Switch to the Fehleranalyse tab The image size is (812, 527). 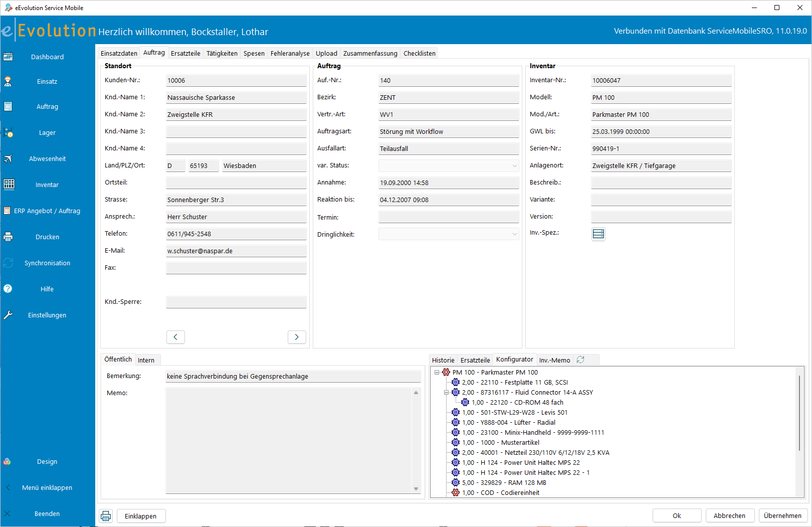pos(290,53)
